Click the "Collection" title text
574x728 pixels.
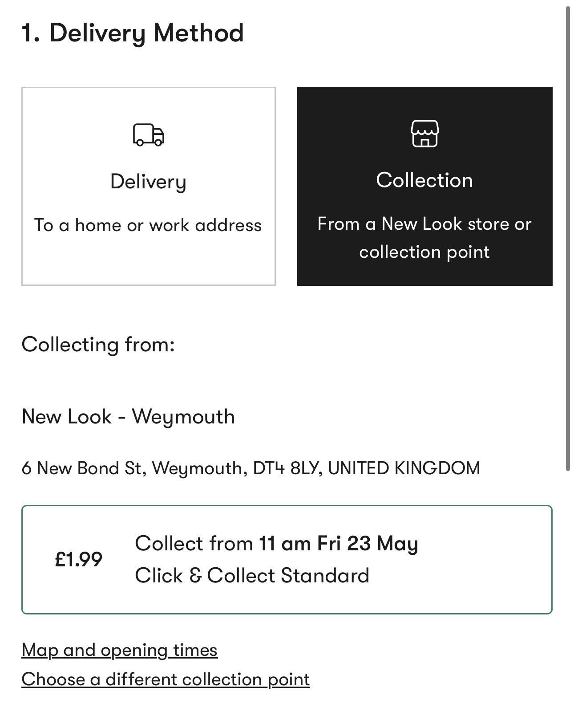424,180
